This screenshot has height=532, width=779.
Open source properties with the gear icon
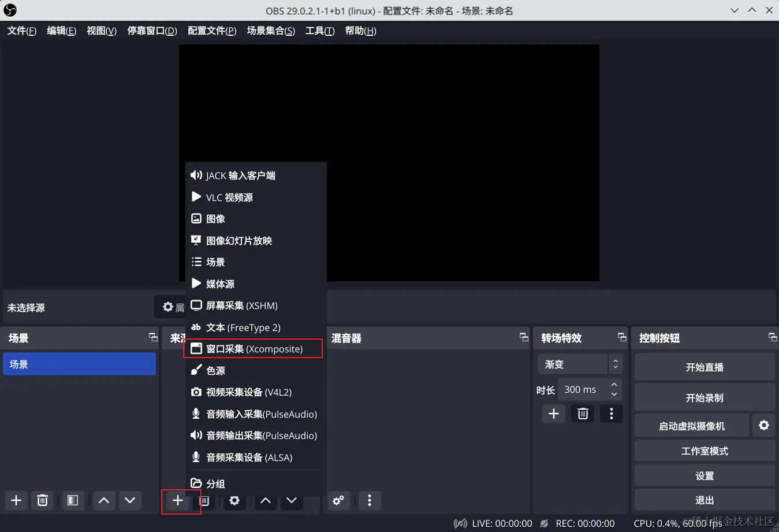click(234, 500)
